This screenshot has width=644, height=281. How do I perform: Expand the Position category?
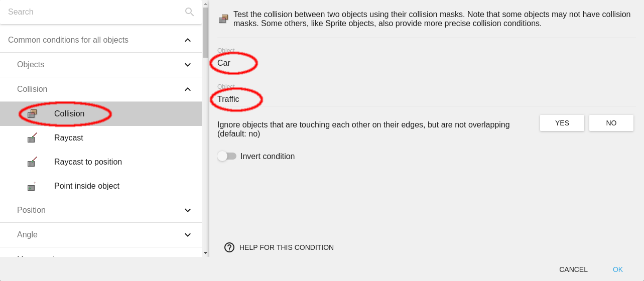(x=188, y=210)
